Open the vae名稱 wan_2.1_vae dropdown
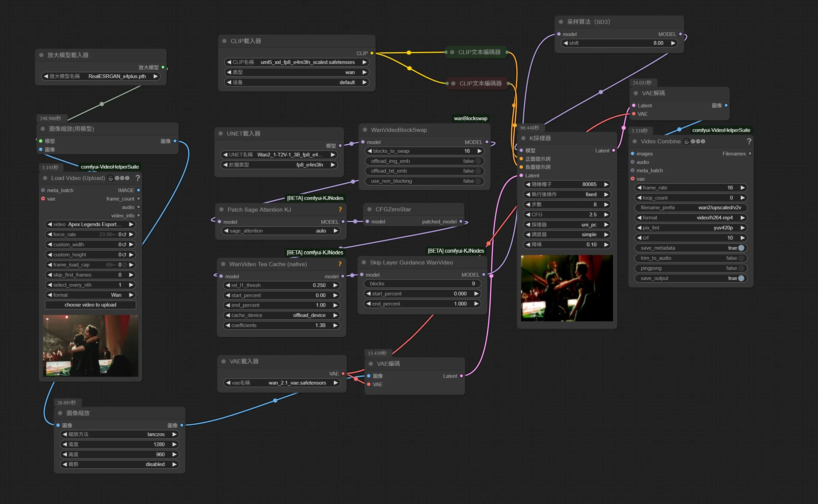Image resolution: width=818 pixels, height=504 pixels. 281,383
